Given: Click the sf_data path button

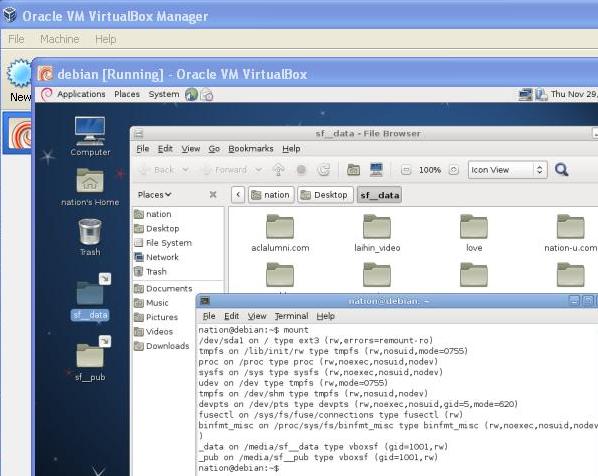Looking at the screenshot, I should coord(379,195).
